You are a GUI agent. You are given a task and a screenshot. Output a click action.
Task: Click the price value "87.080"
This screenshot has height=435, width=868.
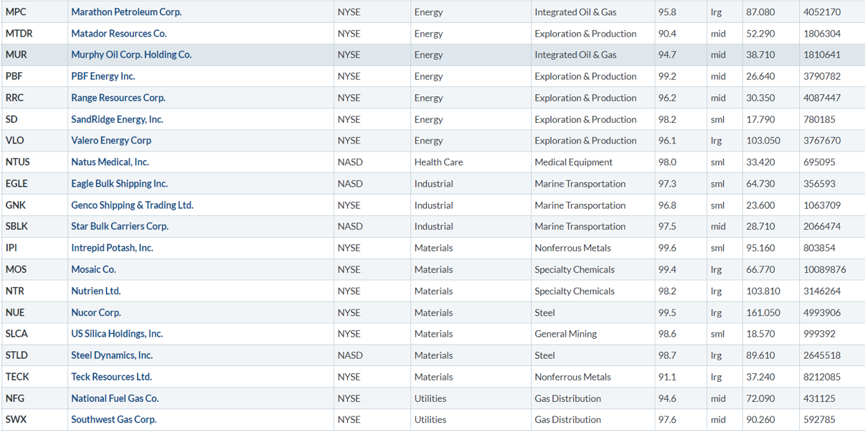pos(760,12)
